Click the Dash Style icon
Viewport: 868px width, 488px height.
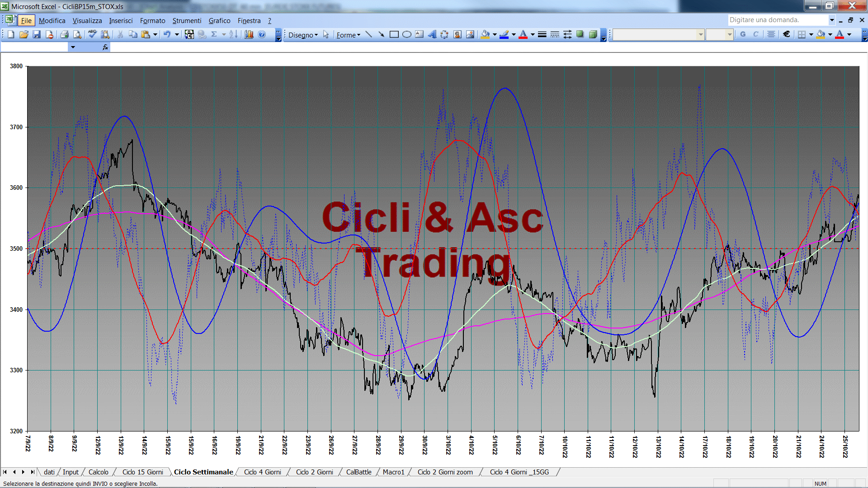555,34
